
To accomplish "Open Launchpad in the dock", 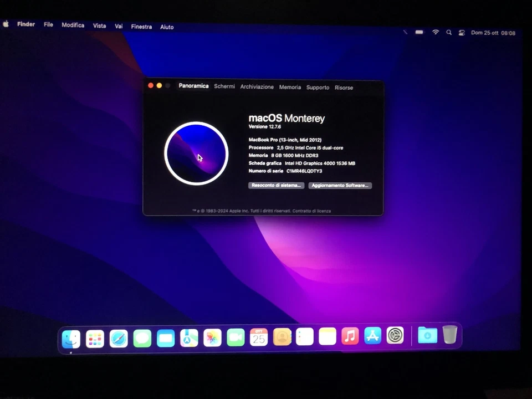I will [95, 339].
